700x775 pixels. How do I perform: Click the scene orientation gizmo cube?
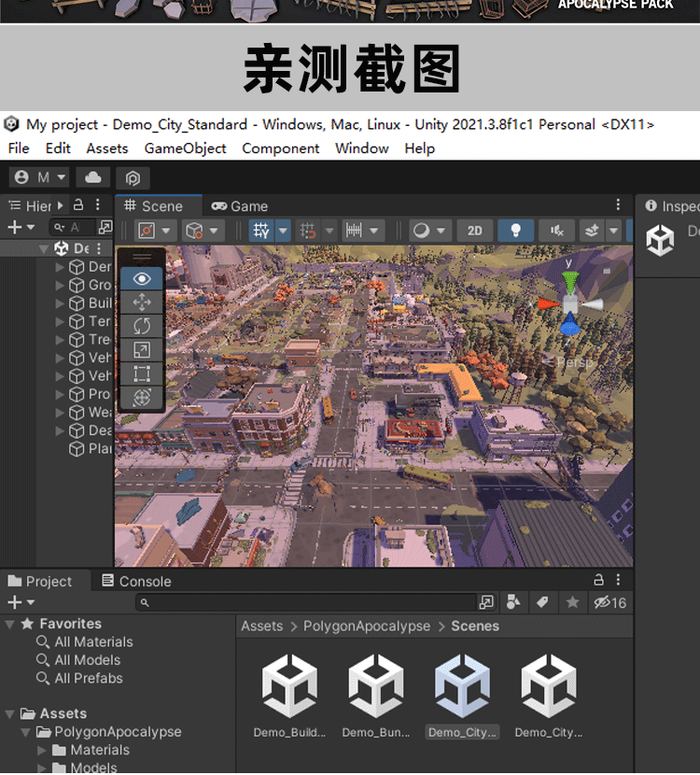click(569, 304)
